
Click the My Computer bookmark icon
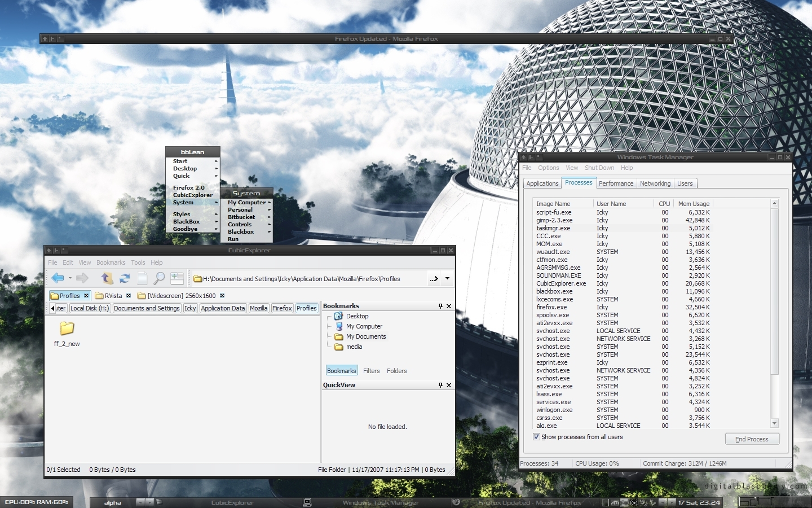(x=339, y=326)
